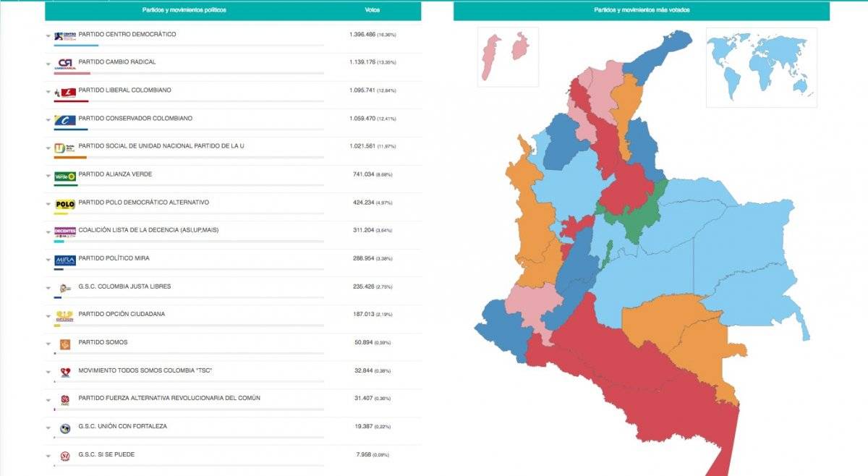Viewport: 868px width, 476px height.
Task: Click the Centro Democrático party logo
Action: [x=65, y=35]
